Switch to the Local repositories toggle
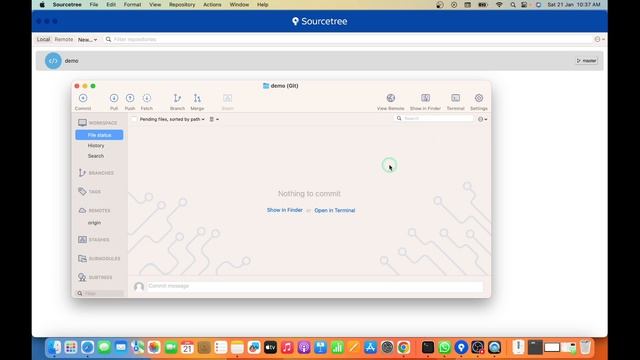640x360 pixels. click(43, 40)
